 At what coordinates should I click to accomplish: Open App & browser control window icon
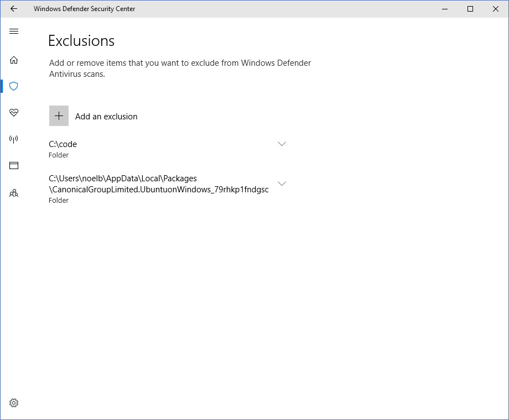coord(14,166)
